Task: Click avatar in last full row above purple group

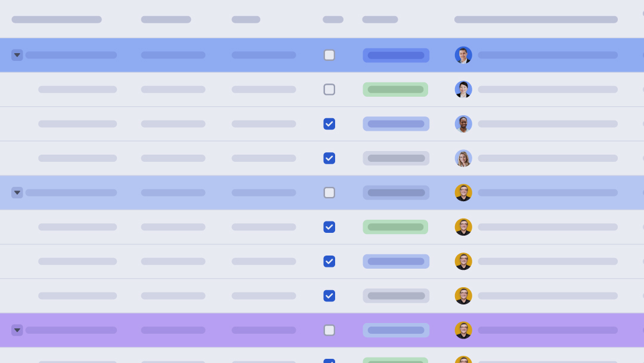Action: click(463, 296)
